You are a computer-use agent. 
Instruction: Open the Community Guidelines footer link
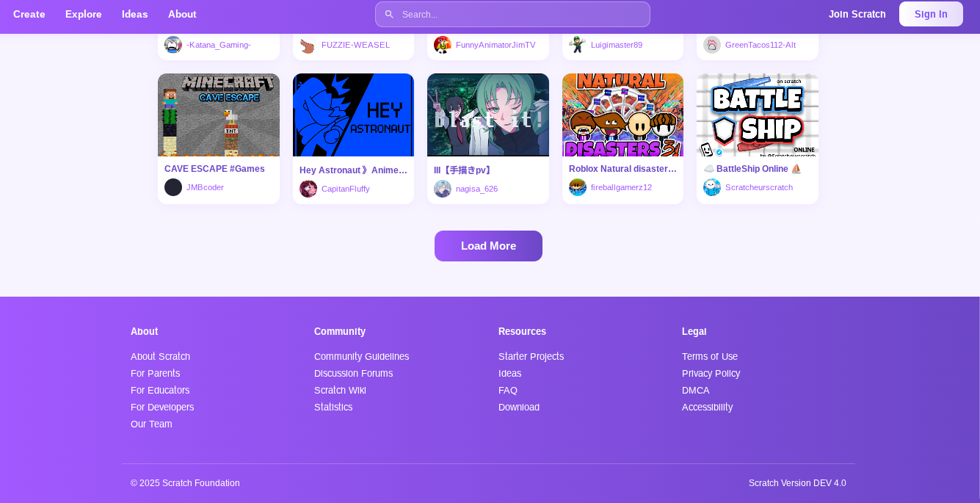point(362,356)
